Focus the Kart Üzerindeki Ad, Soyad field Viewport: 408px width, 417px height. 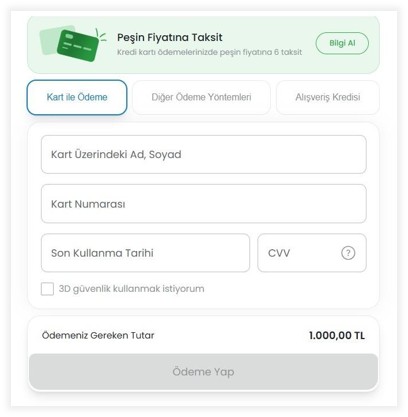(204, 154)
